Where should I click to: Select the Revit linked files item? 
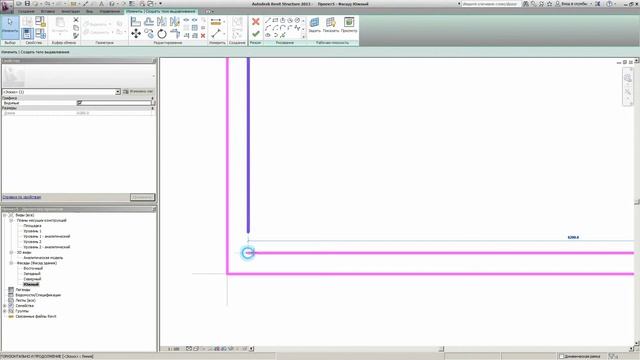(36, 316)
